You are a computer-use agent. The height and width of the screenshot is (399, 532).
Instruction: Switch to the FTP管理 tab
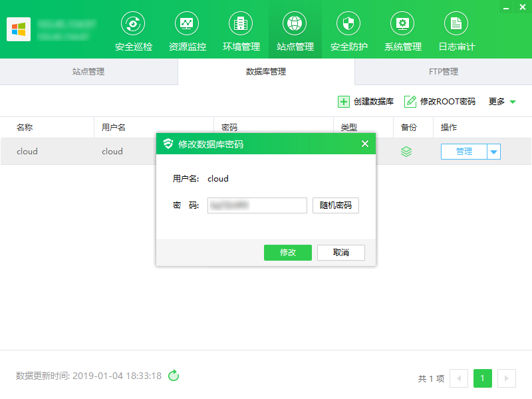(x=444, y=72)
